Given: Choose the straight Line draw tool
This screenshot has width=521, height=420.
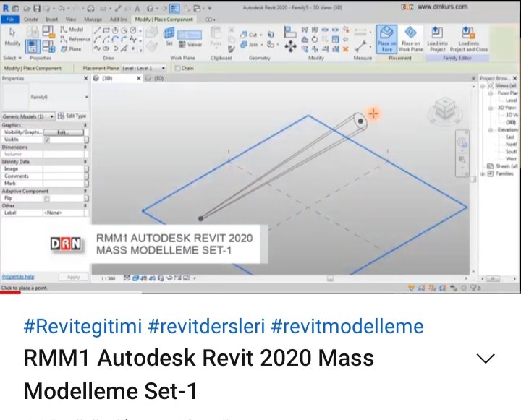Looking at the screenshot, I should tap(97, 30).
